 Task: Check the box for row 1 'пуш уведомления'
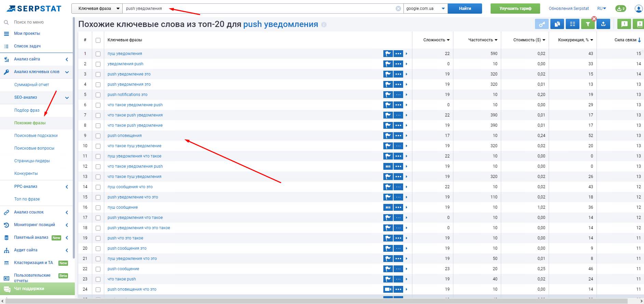tap(98, 54)
